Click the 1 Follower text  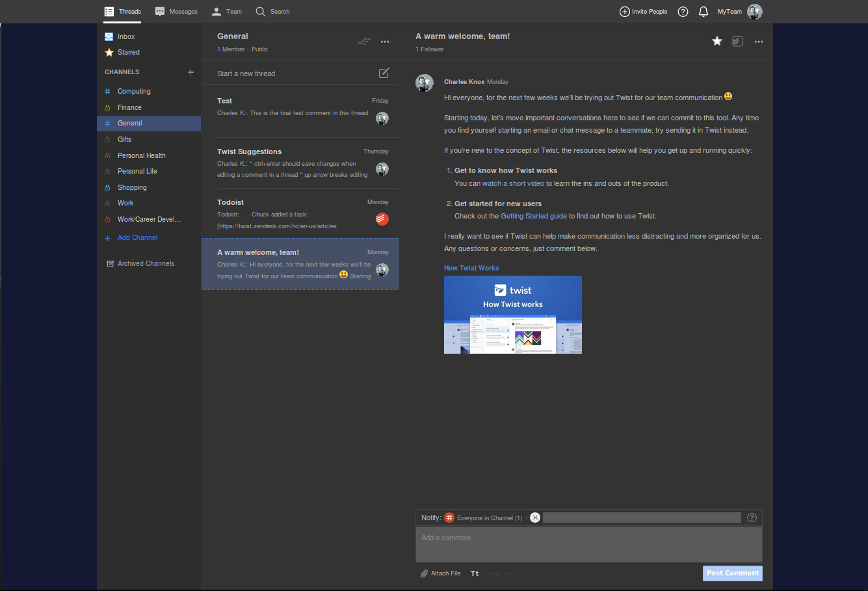point(430,49)
